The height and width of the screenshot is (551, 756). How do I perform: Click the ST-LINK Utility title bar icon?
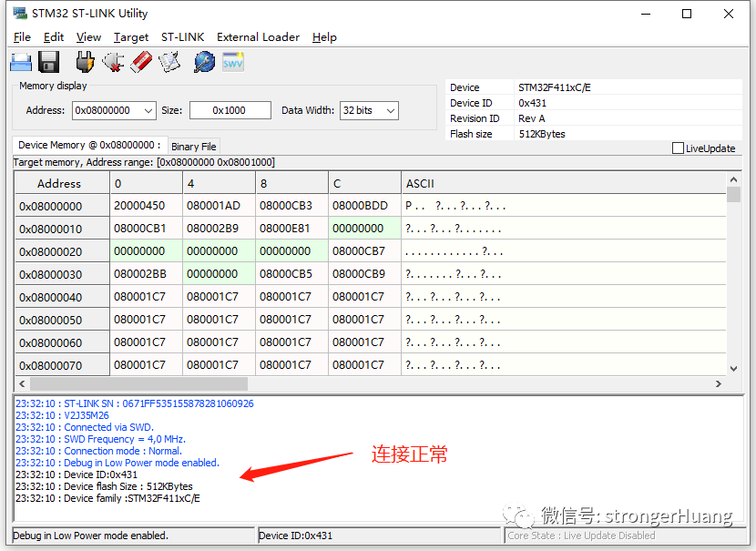coord(20,13)
